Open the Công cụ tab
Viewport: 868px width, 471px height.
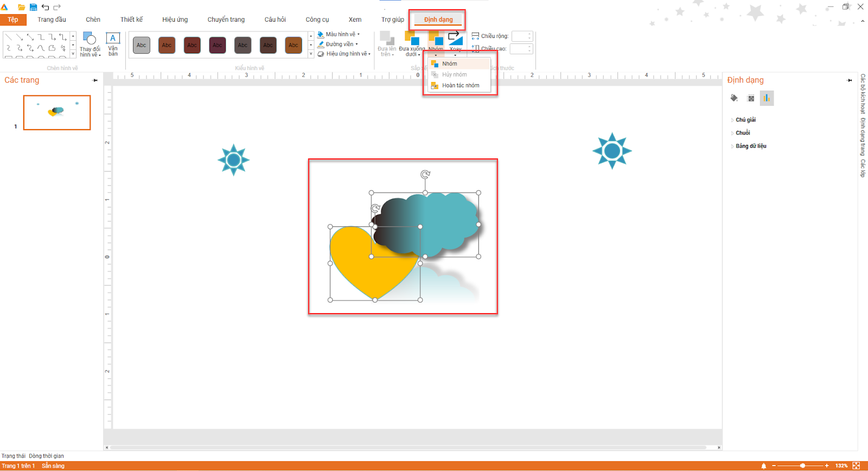pos(317,20)
